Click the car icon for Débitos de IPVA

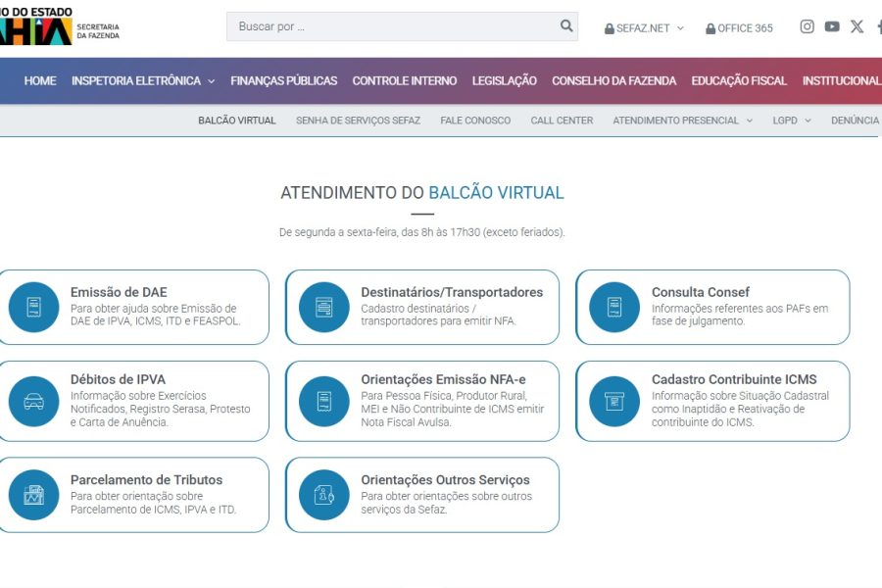pos(34,401)
